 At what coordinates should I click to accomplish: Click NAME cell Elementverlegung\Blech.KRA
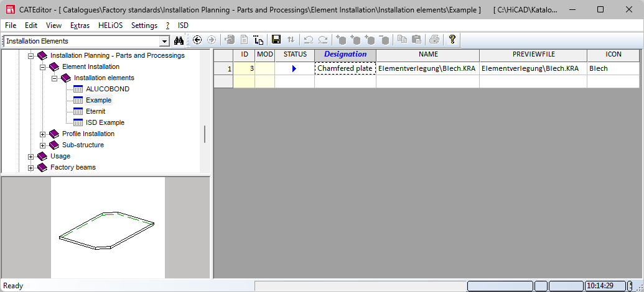pyautogui.click(x=428, y=69)
